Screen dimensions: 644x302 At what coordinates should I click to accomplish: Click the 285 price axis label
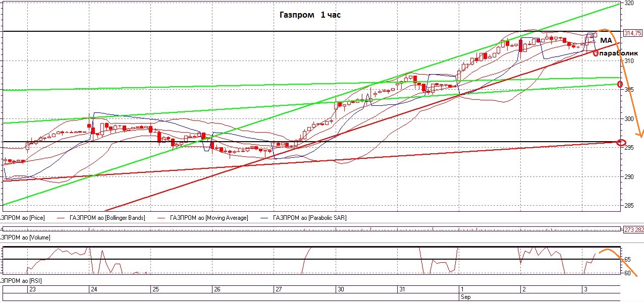(629, 206)
